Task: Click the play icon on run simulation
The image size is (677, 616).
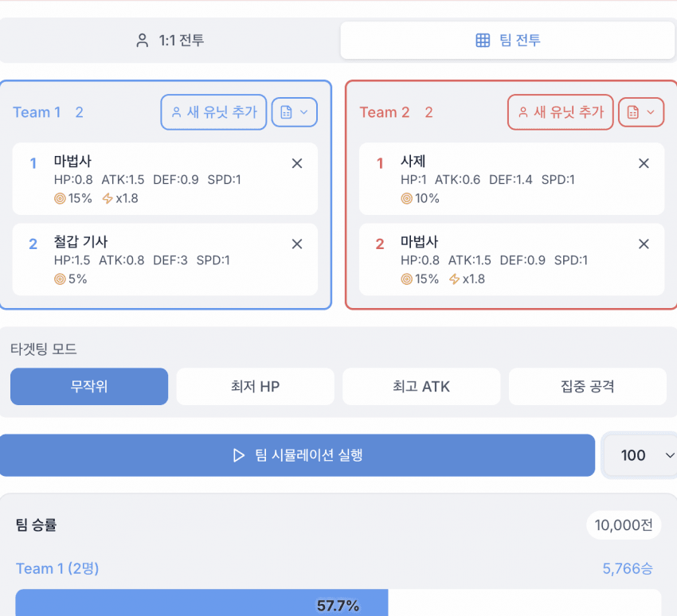Action: point(238,455)
